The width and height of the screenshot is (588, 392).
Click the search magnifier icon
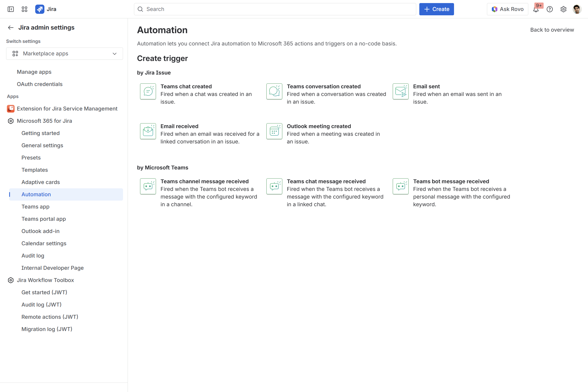click(140, 9)
